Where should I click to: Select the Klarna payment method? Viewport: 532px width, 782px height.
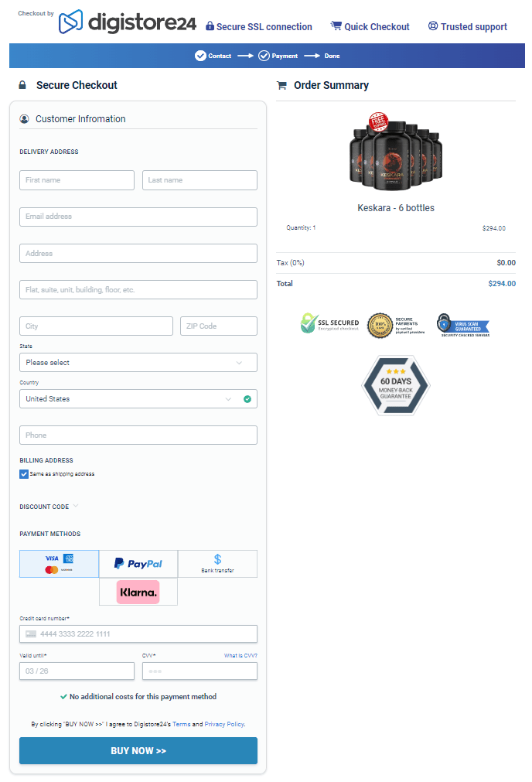point(138,592)
